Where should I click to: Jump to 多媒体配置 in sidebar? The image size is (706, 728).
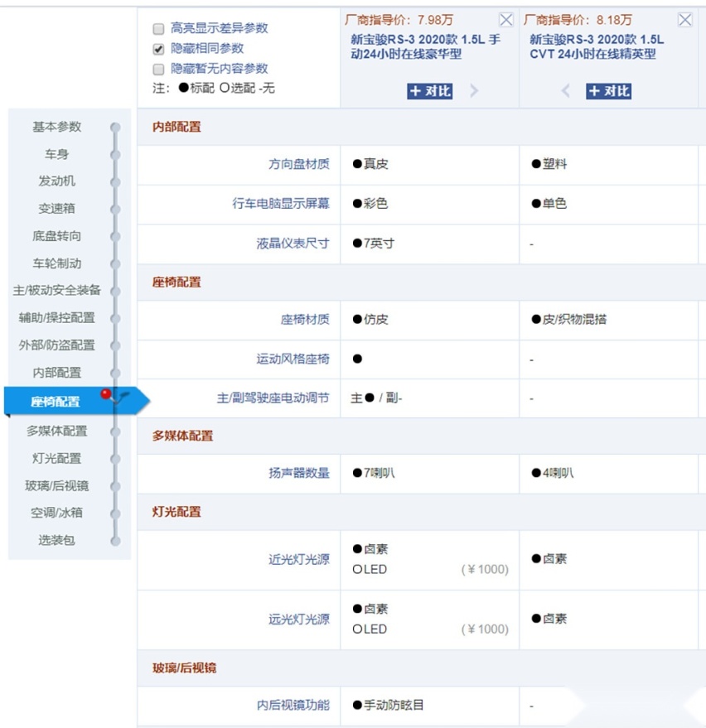point(56,431)
